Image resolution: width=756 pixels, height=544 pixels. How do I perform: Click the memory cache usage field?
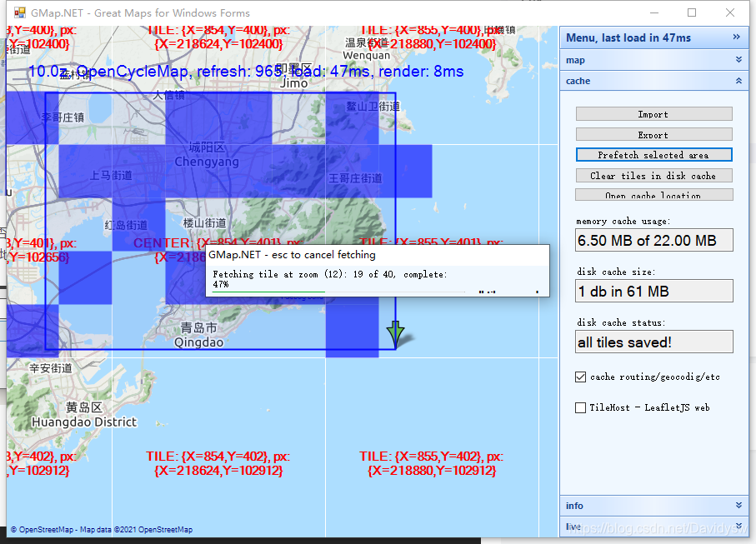[653, 240]
